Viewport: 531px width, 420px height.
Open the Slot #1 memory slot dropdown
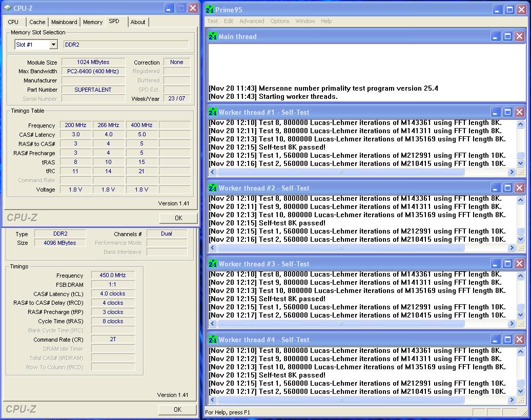pyautogui.click(x=53, y=45)
